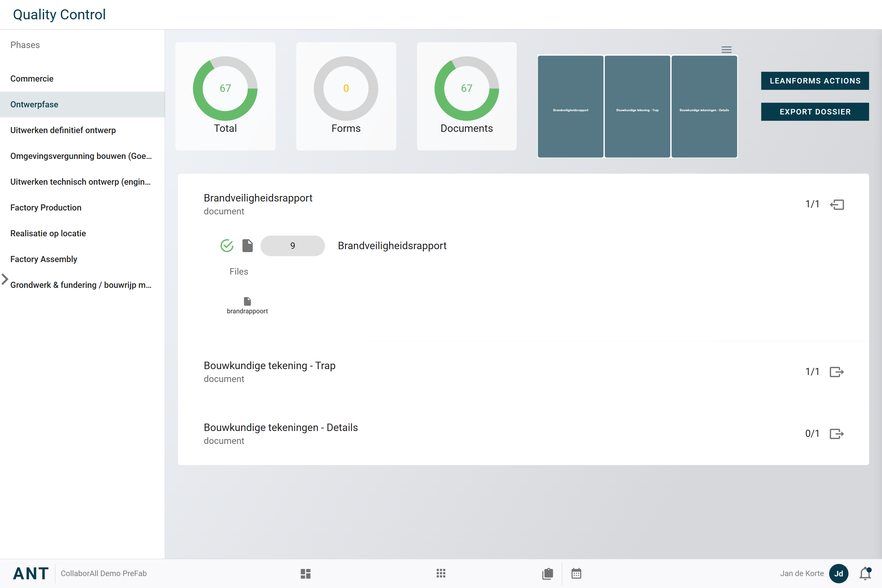Select the Realisatie op locatie phase
882x588 pixels.
coord(83,233)
